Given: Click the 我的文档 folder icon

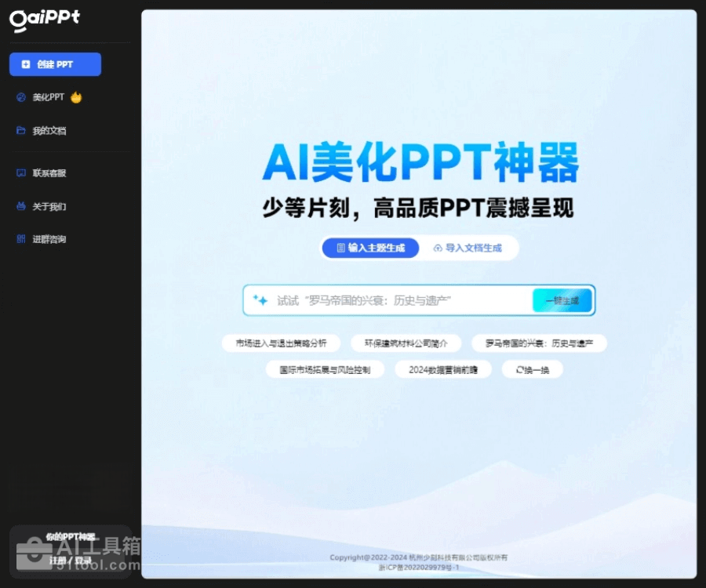Looking at the screenshot, I should coord(21,131).
